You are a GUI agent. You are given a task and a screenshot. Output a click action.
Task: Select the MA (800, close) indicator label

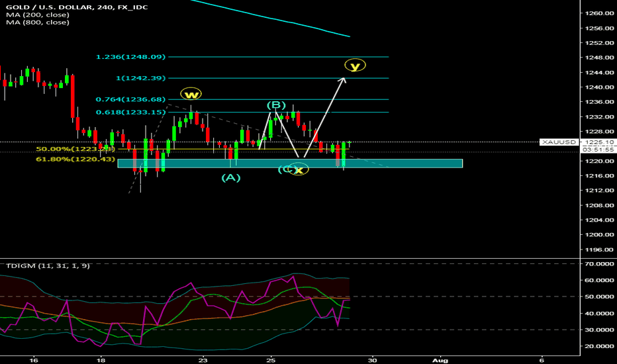click(38, 23)
